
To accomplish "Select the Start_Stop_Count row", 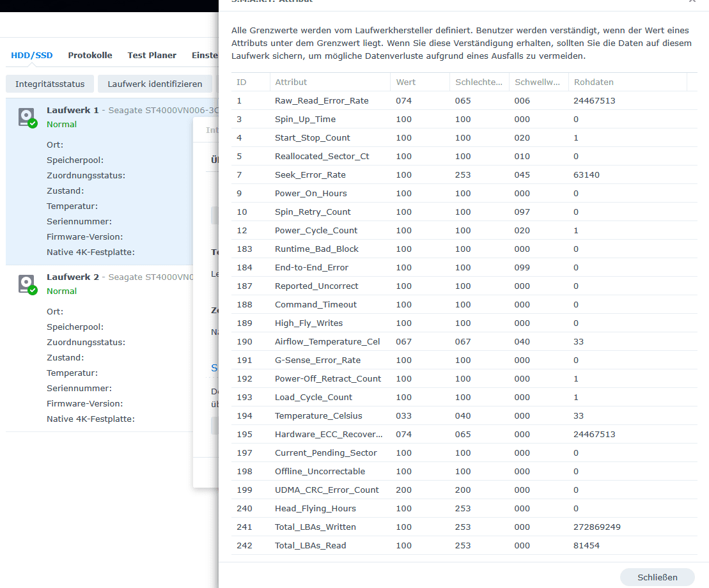I will click(464, 137).
